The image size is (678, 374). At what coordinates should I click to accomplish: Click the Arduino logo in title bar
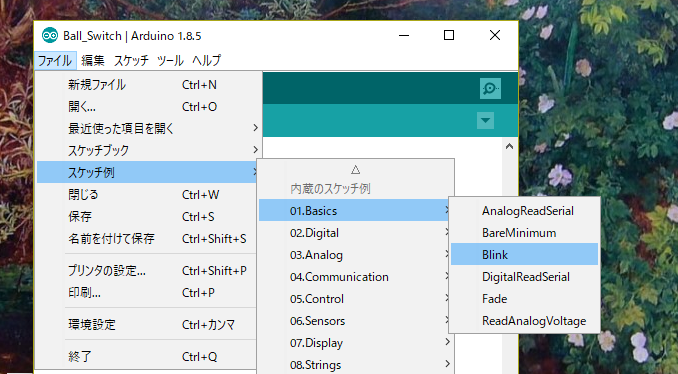50,35
